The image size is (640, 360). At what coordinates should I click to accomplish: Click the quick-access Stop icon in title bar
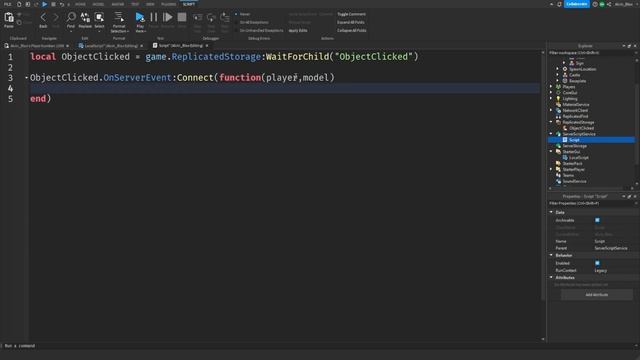click(53, 4)
